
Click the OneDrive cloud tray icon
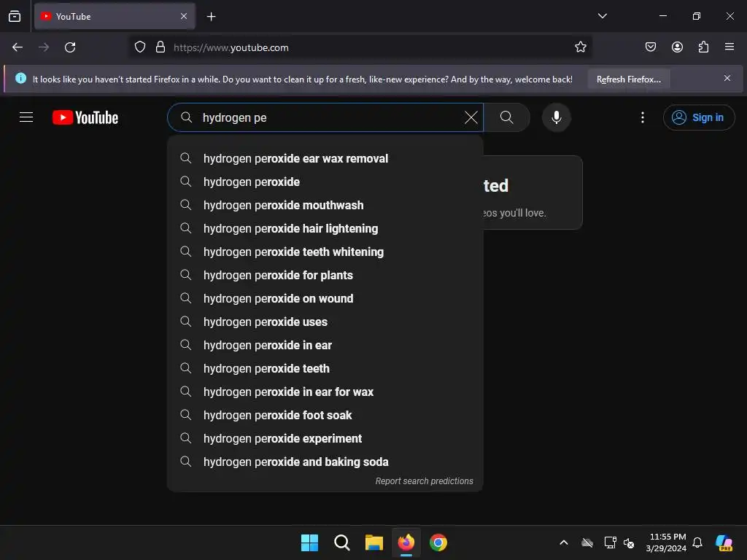tap(587, 542)
